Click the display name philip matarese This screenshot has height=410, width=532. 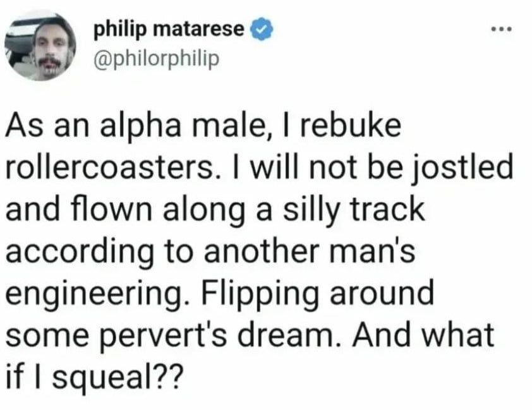coord(169,28)
